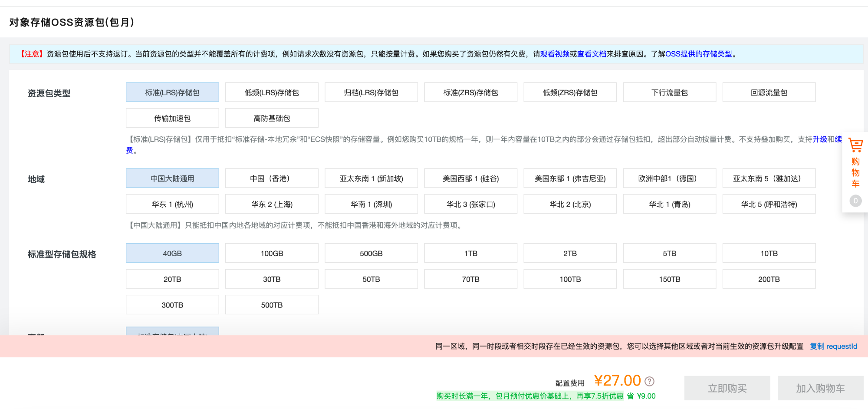Pick the 100GB storage size
This screenshot has width=868, height=409.
click(272, 253)
